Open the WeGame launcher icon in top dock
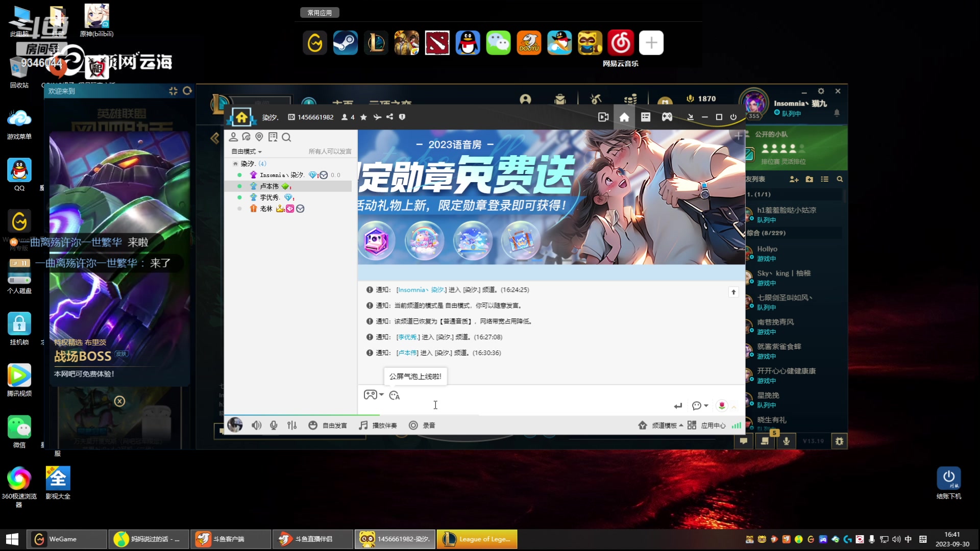This screenshot has height=551, width=980. [315, 43]
